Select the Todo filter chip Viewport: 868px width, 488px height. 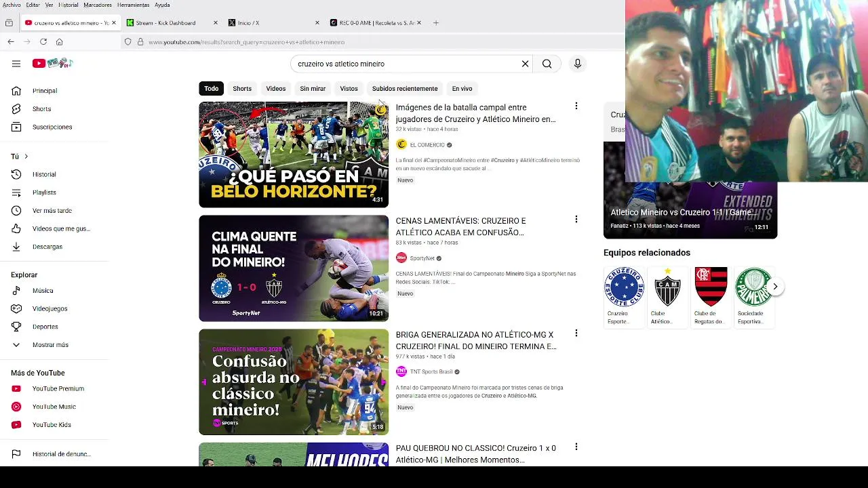pyautogui.click(x=212, y=89)
